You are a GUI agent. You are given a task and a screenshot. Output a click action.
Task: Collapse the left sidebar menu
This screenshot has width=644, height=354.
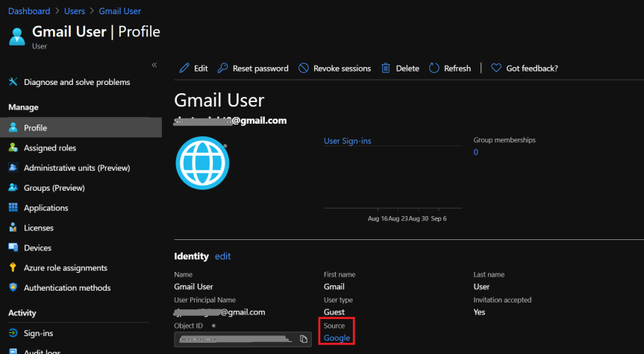(x=154, y=65)
